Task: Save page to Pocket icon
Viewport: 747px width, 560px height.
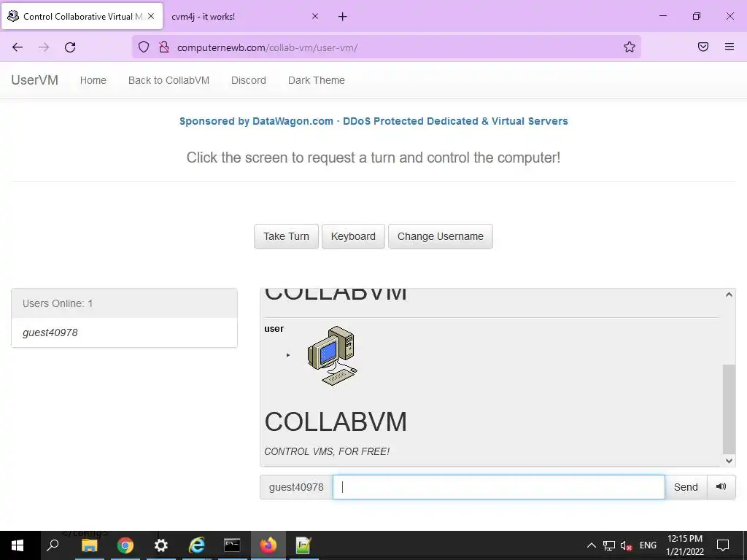Action: pos(703,47)
